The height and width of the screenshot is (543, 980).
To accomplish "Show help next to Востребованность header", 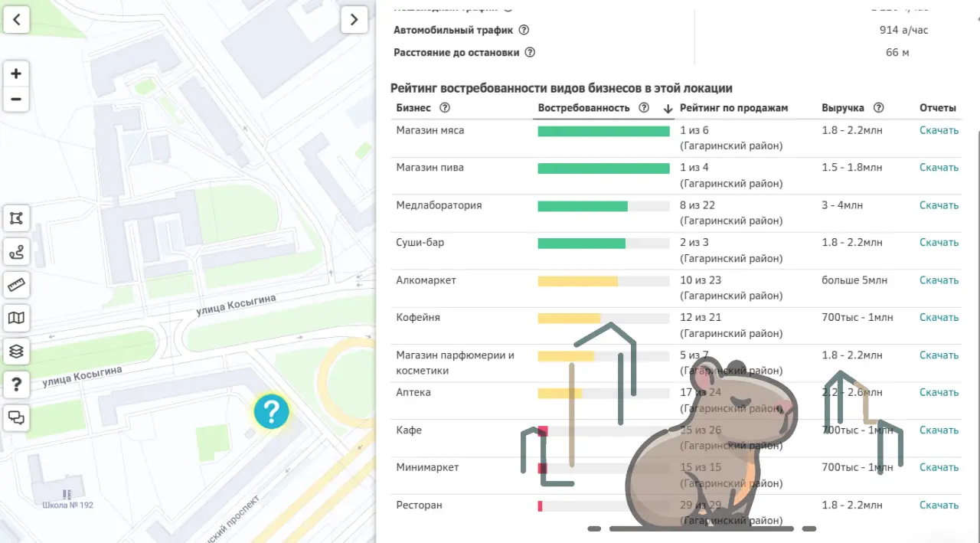I will click(644, 108).
